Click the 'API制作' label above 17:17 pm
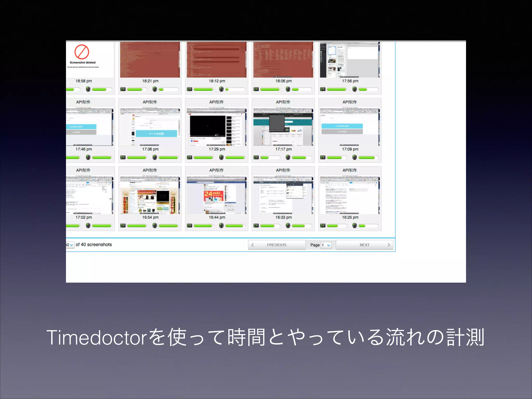This screenshot has width=532, height=399. (x=283, y=102)
